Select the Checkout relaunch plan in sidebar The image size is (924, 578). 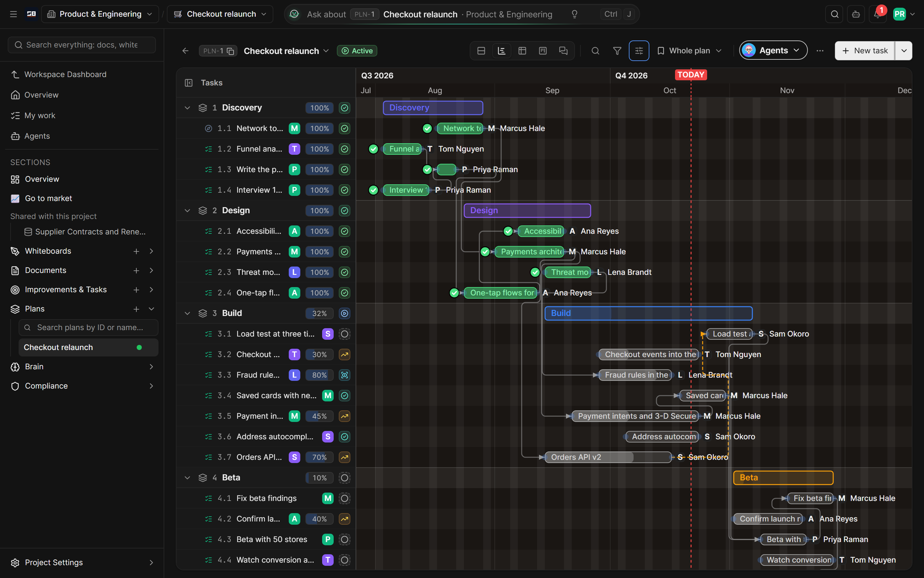point(89,347)
